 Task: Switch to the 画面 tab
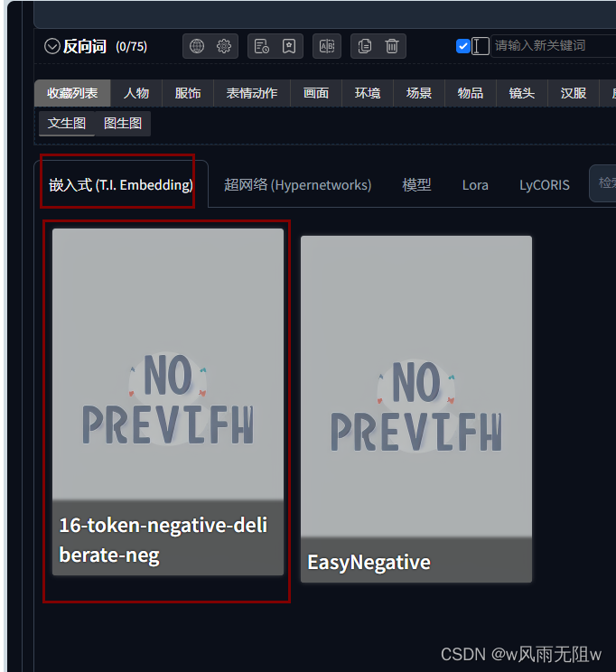(316, 93)
